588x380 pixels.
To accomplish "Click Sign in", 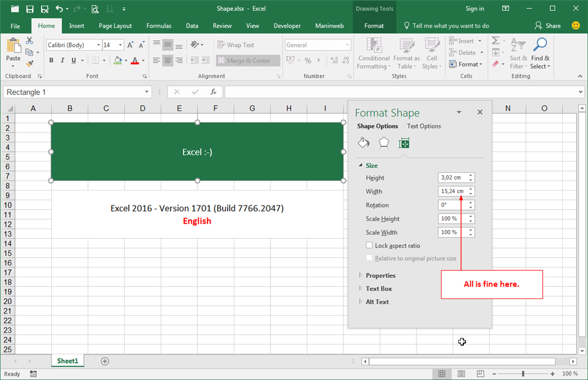I will [x=474, y=9].
